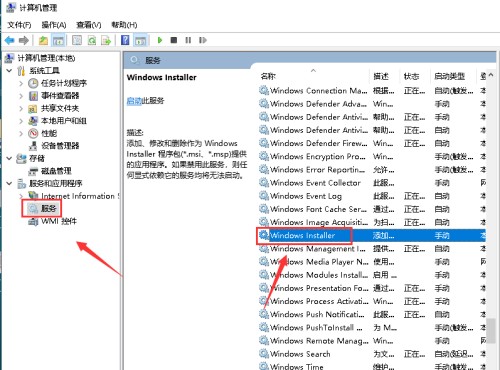This screenshot has height=370, width=500.
Task: Select Windows Media Player N... service row
Action: point(372,262)
